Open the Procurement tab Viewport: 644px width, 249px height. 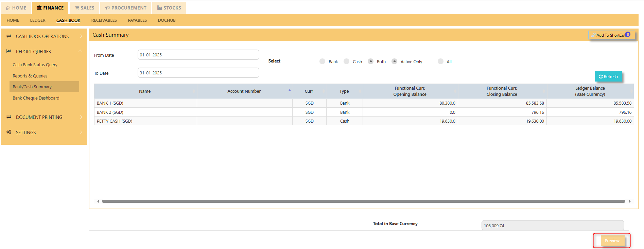click(126, 8)
